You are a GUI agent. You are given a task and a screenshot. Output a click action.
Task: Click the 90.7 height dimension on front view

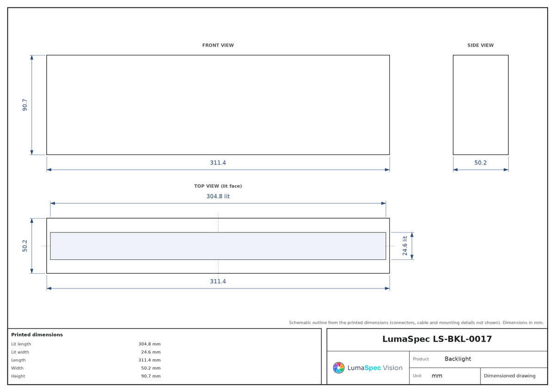[25, 105]
